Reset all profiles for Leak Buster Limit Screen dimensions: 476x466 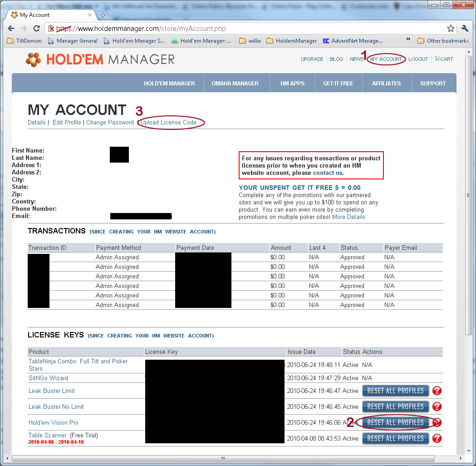coord(396,391)
